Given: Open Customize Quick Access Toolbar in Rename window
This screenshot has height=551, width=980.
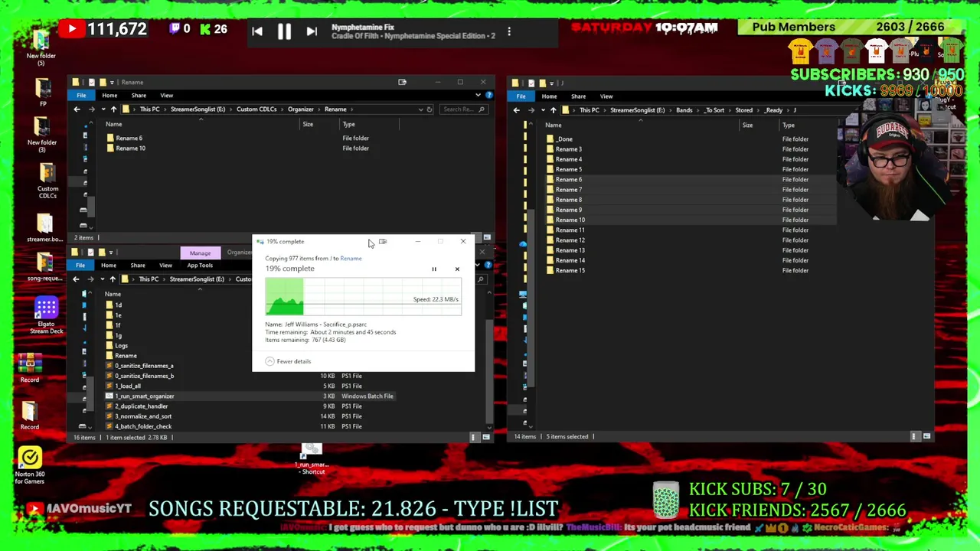Looking at the screenshot, I should coord(112,82).
